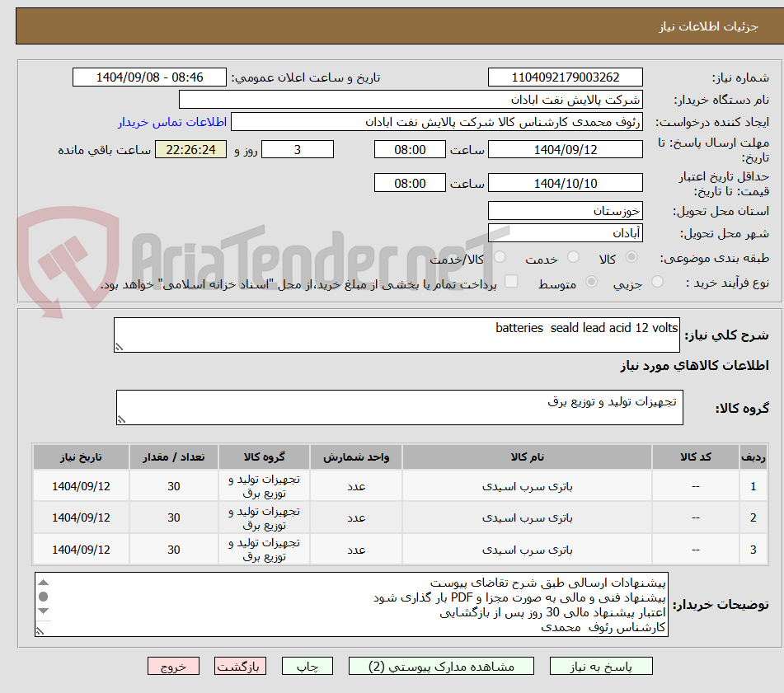This screenshot has height=693, width=784.
Task: Click the شهر محل تحویل field آبادان
Action: click(x=565, y=233)
